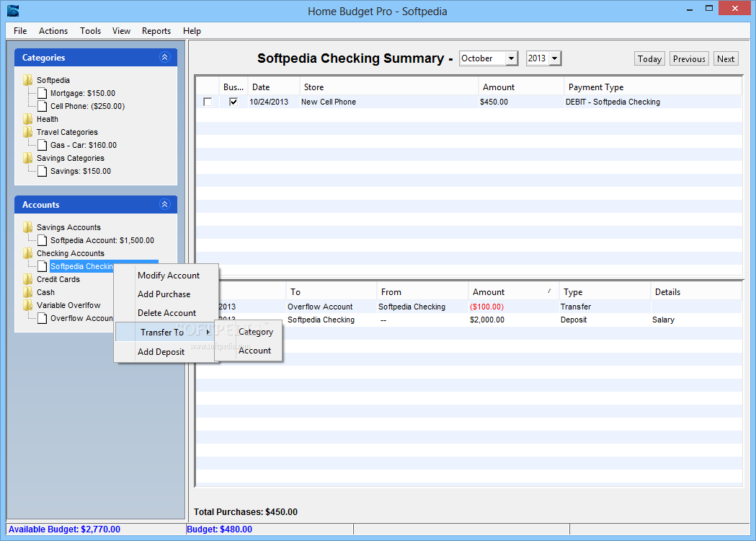Choose Add Purchase from context menu
Image resolution: width=756 pixels, height=541 pixels.
point(167,294)
